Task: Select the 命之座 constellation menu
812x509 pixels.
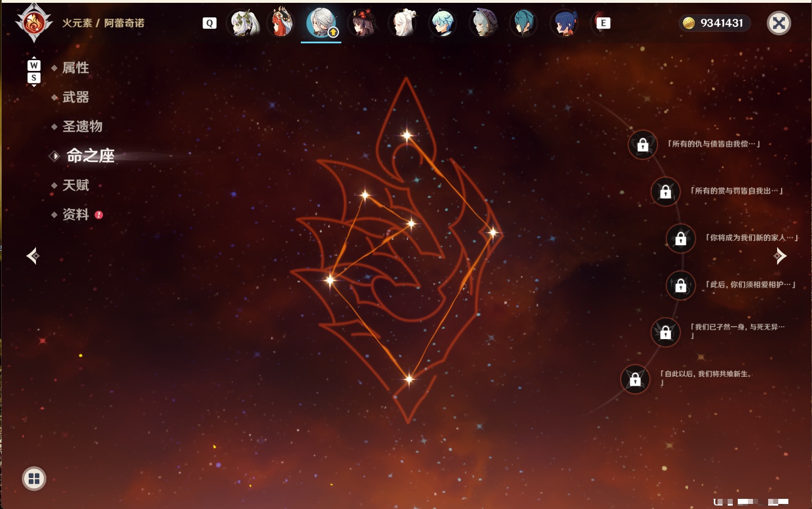Action: [90, 156]
